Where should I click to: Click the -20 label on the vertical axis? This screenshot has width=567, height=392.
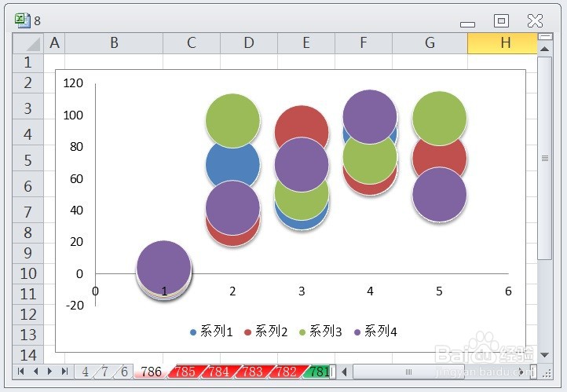coord(75,306)
